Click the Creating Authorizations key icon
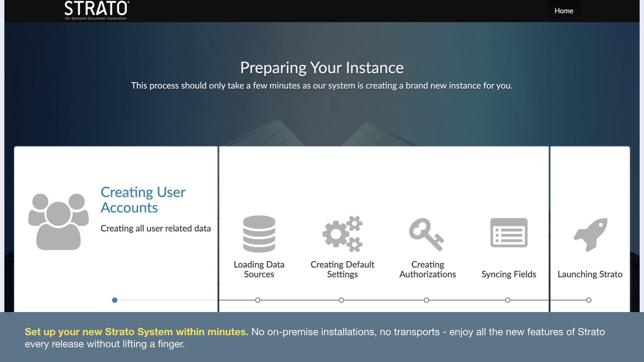The height and width of the screenshot is (362, 644). pyautogui.click(x=427, y=234)
